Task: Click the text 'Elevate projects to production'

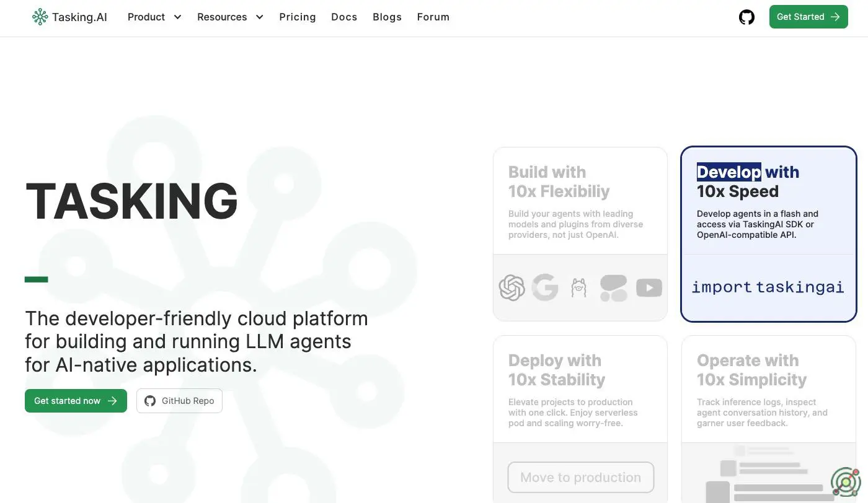Action: 570,402
